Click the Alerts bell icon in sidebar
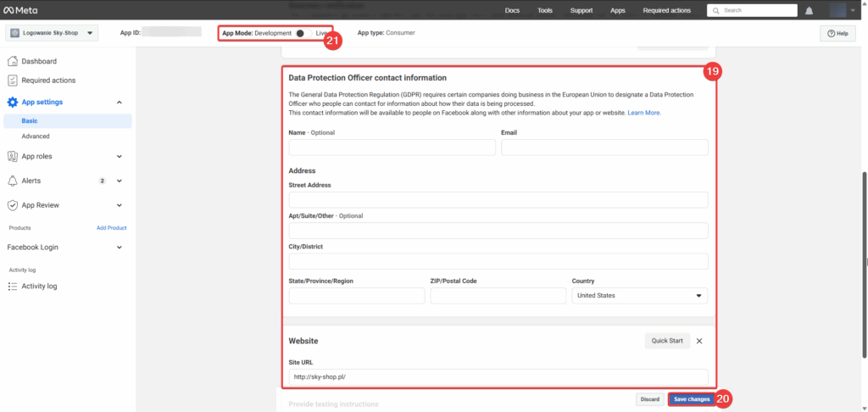This screenshot has height=412, width=868. click(13, 181)
